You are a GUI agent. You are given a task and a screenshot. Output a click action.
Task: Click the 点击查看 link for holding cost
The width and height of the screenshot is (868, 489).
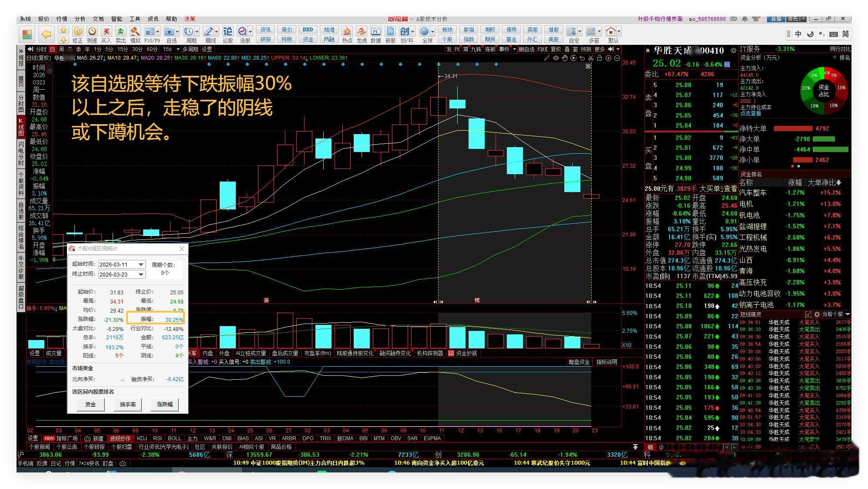(751, 114)
